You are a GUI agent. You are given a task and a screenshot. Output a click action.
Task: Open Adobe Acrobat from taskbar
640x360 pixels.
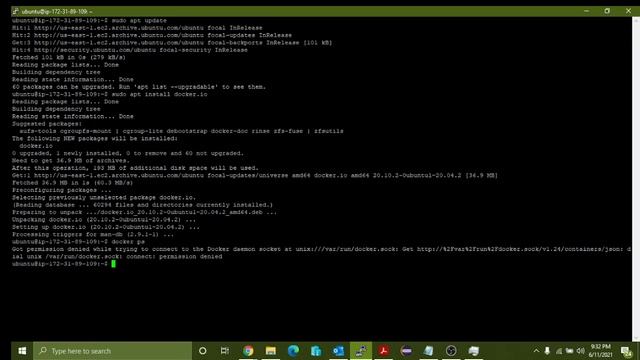(x=383, y=351)
